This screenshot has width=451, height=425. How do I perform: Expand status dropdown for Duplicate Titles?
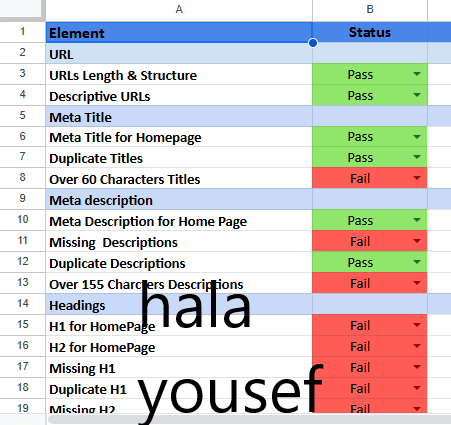417,157
